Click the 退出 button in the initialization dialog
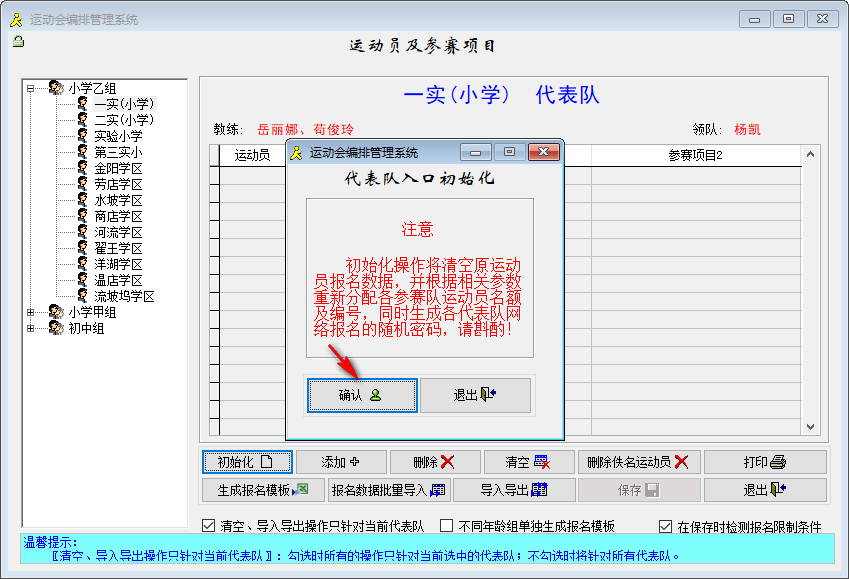Screen dimensions: 849x579 [475, 395]
